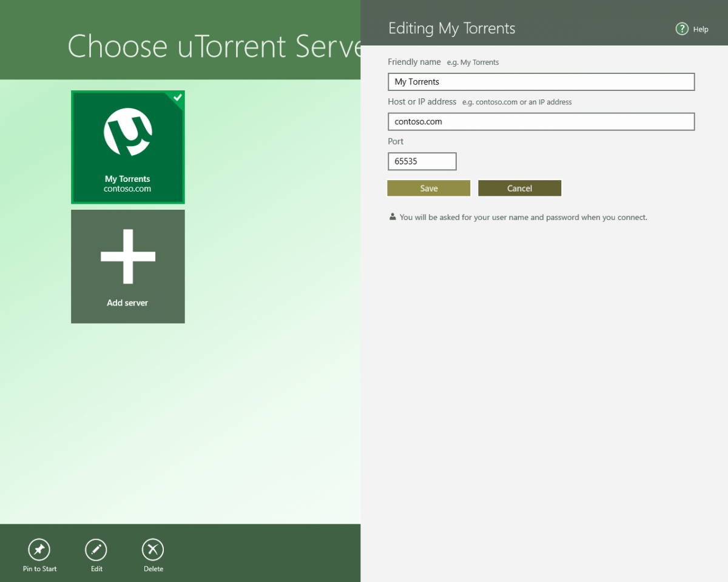Save the server settings

click(429, 188)
